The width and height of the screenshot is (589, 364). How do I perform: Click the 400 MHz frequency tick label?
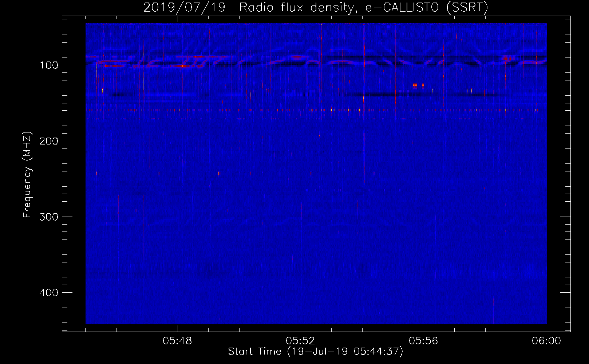point(49,293)
